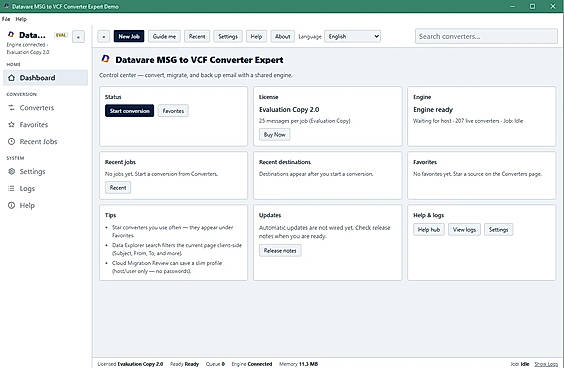Click Settings in the top toolbar
This screenshot has width=564, height=368.
[x=228, y=36]
